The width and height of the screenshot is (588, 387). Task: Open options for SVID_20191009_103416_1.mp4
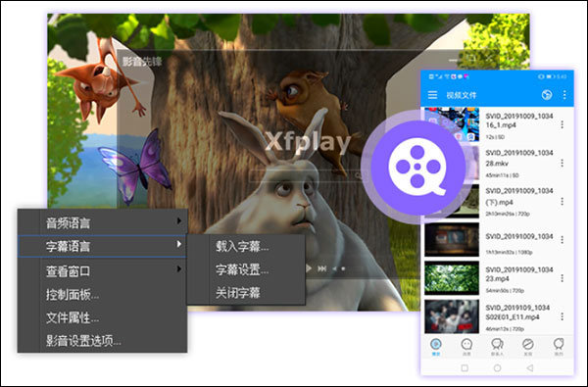562,124
